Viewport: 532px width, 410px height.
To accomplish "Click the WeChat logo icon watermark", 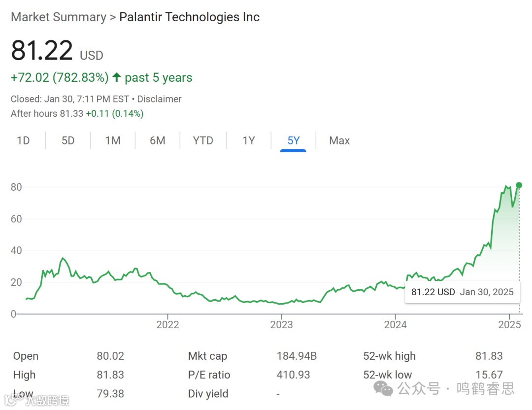I will [383, 388].
